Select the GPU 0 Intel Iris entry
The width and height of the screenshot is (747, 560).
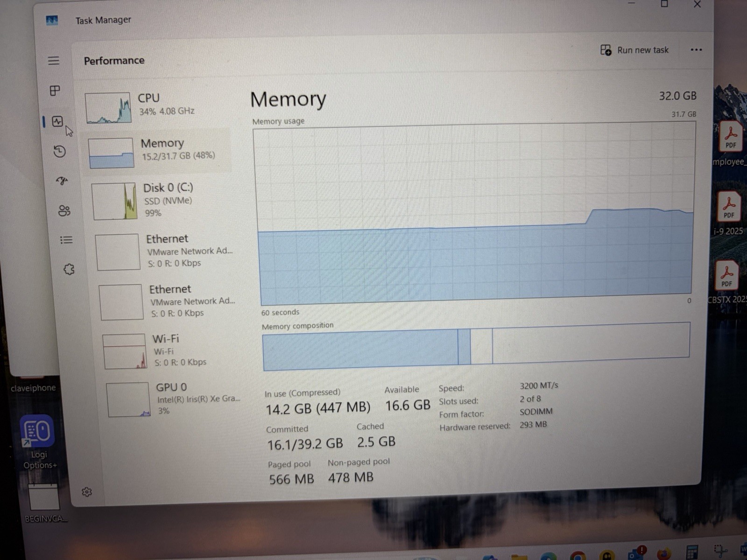[x=175, y=399]
